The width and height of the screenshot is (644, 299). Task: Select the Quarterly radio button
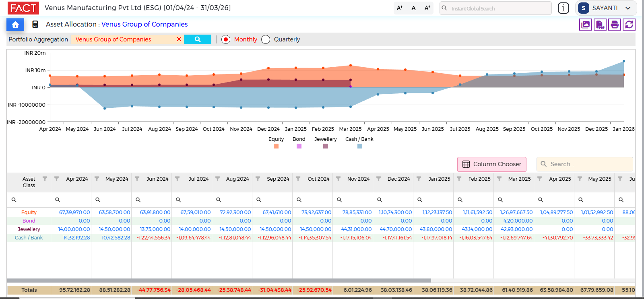[266, 39]
